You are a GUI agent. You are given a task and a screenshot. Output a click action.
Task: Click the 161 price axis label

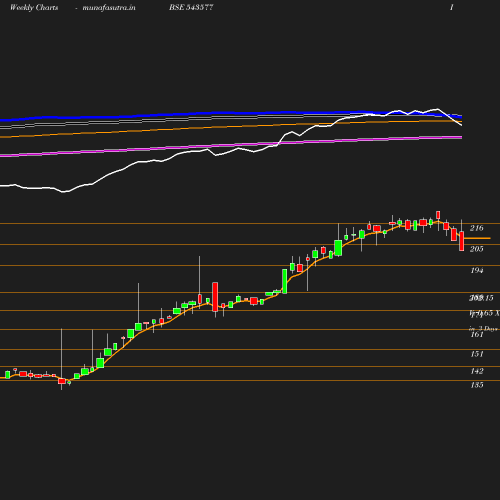coord(477,334)
